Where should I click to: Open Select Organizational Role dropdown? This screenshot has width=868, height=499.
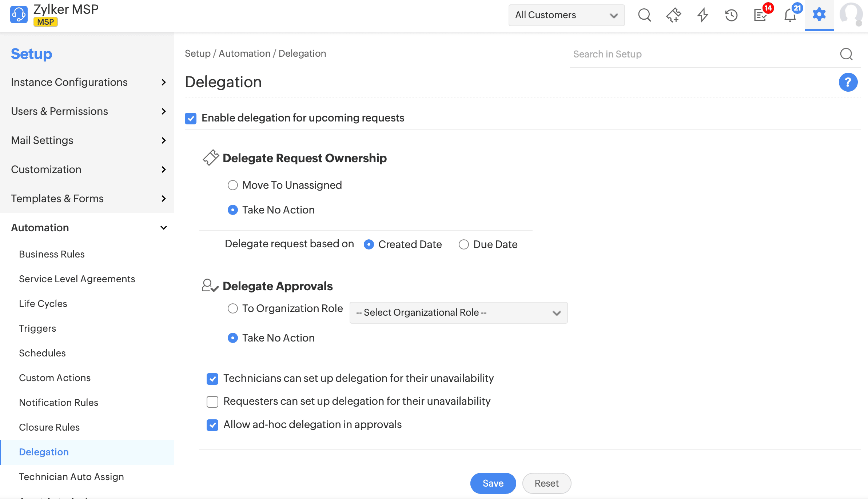click(x=458, y=313)
